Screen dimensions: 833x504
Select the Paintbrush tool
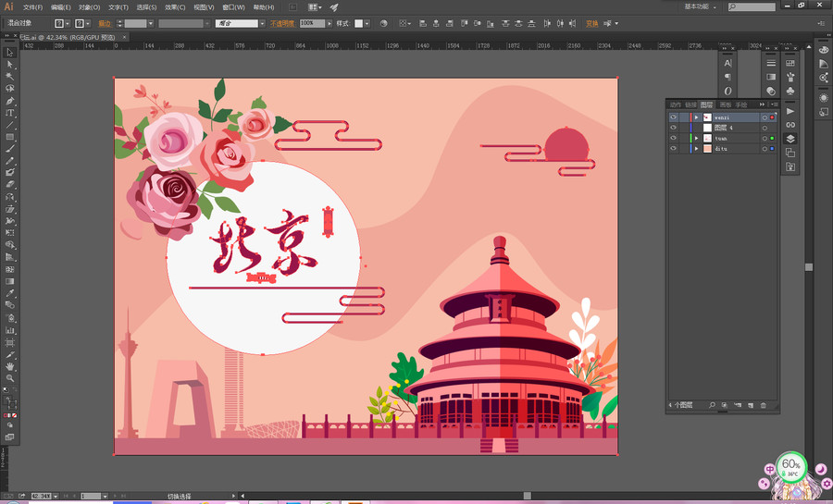pyautogui.click(x=9, y=149)
